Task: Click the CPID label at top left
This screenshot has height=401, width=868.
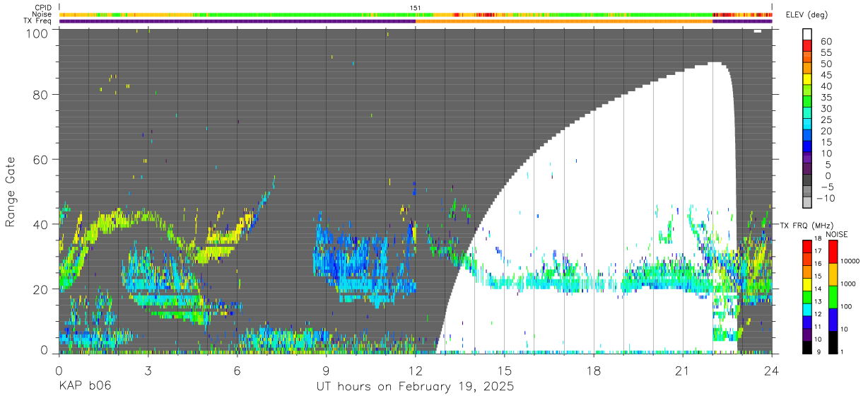Action: pyautogui.click(x=42, y=8)
